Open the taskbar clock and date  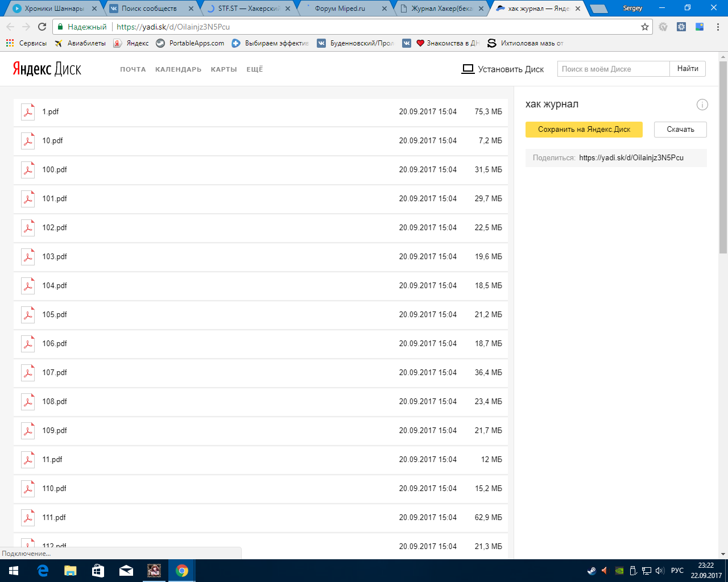[x=706, y=571]
